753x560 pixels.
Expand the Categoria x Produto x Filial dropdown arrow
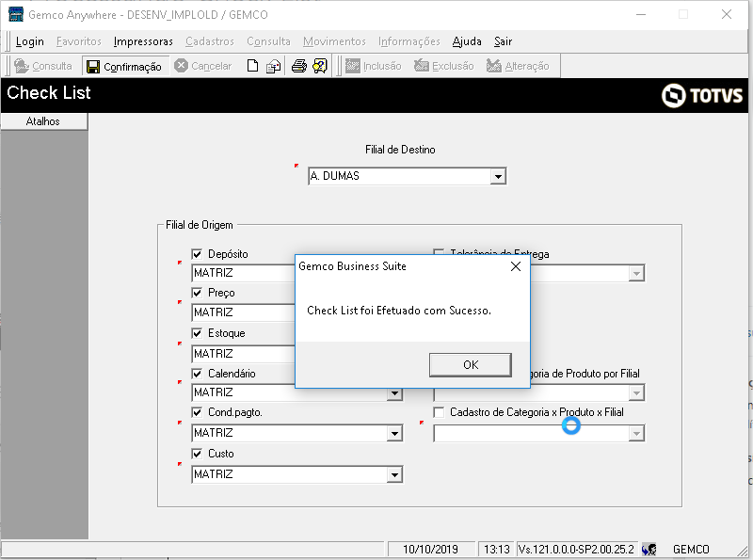[x=637, y=434]
